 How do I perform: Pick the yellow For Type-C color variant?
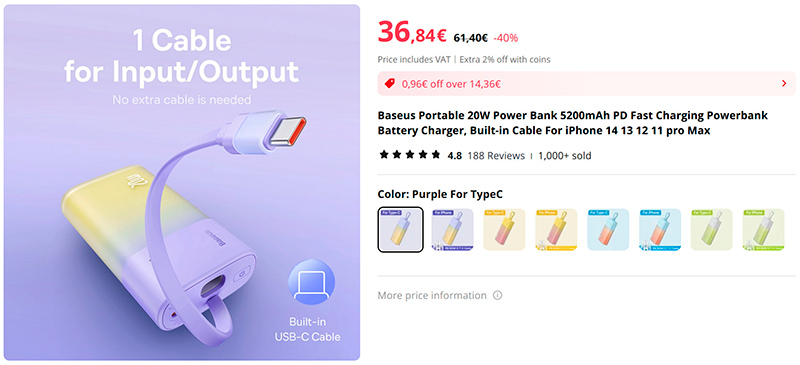(x=504, y=229)
